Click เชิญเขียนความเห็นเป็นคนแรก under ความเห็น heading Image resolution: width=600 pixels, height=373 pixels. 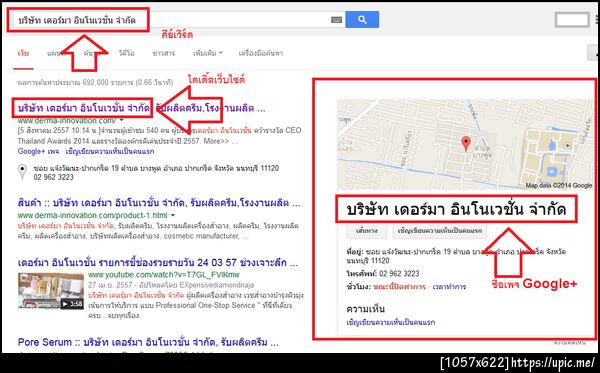[391, 322]
